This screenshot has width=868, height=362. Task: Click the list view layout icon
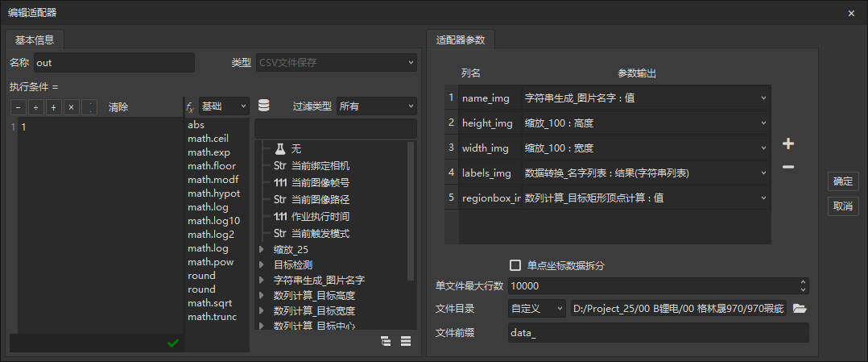pyautogui.click(x=406, y=341)
